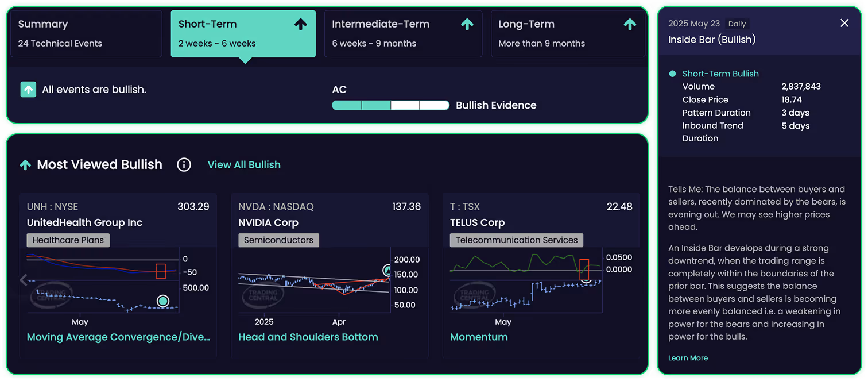Close the Inside Bar (Bullish) panel
868x381 pixels.
tap(844, 23)
